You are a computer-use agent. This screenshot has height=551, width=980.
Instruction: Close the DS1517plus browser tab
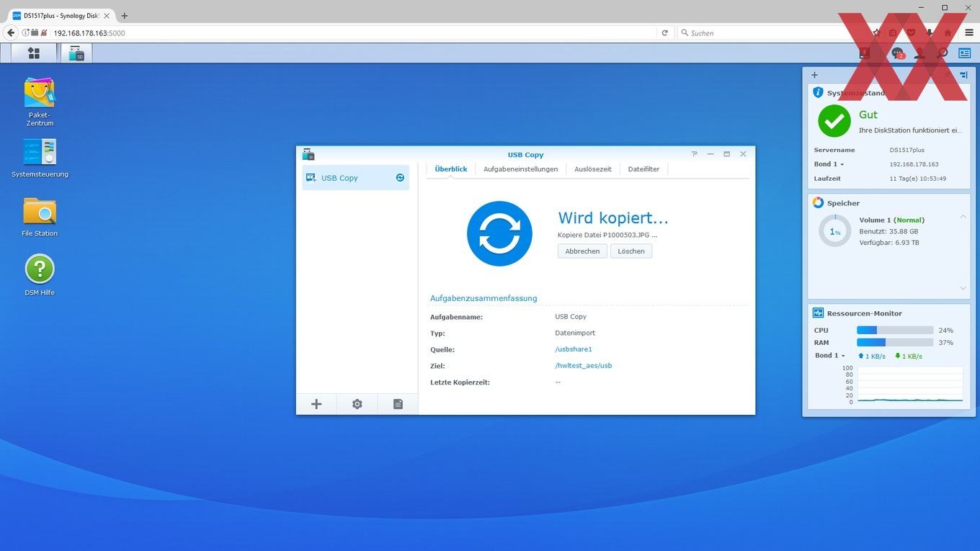(107, 15)
